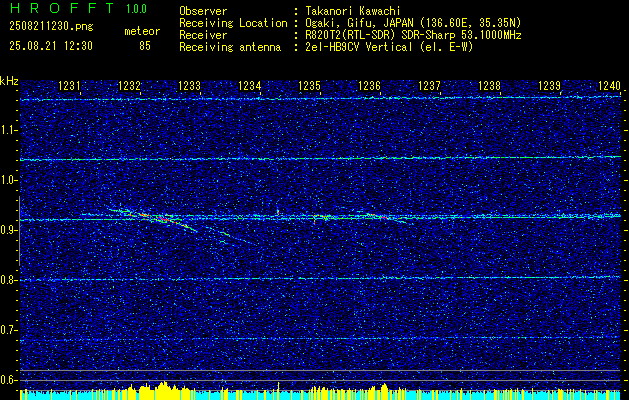
Task: Select the version number 1.0.0
Action: tap(136, 9)
